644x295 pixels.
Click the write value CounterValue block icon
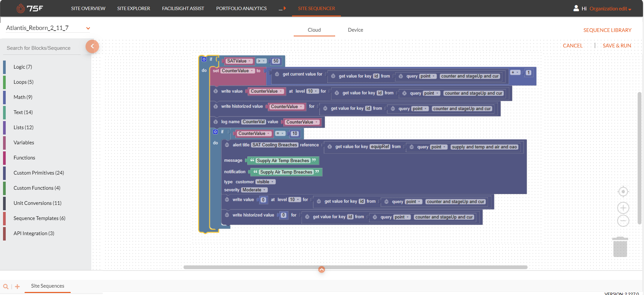pos(216,91)
